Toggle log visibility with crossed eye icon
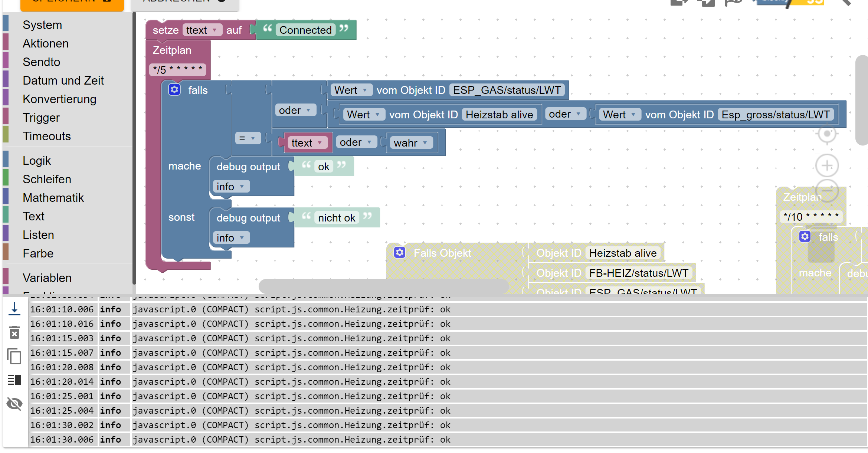 coord(14,404)
